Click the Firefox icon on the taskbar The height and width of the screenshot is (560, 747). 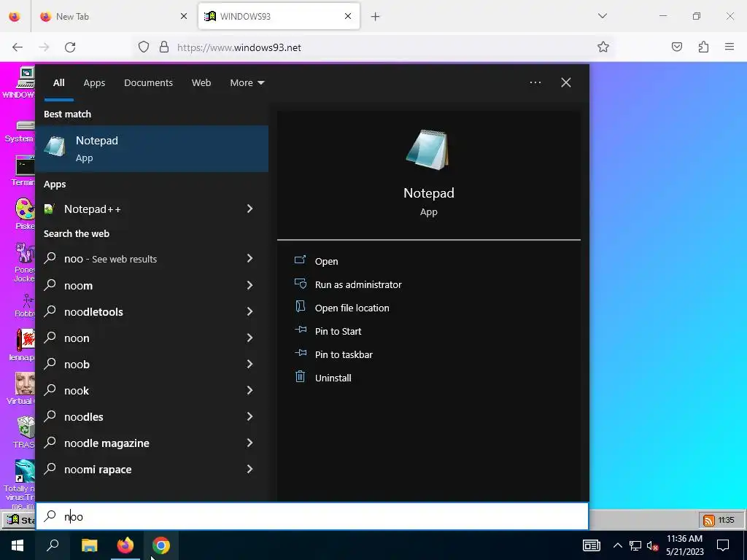tap(125, 545)
